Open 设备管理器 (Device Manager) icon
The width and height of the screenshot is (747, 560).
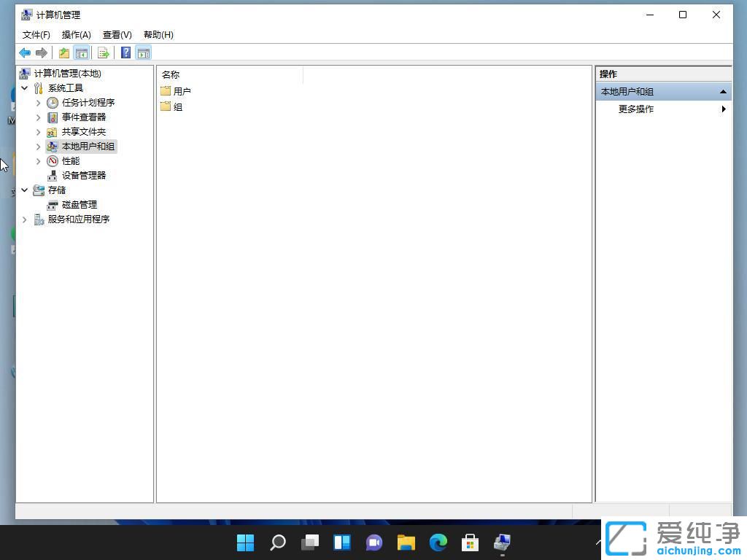pyautogui.click(x=52, y=175)
